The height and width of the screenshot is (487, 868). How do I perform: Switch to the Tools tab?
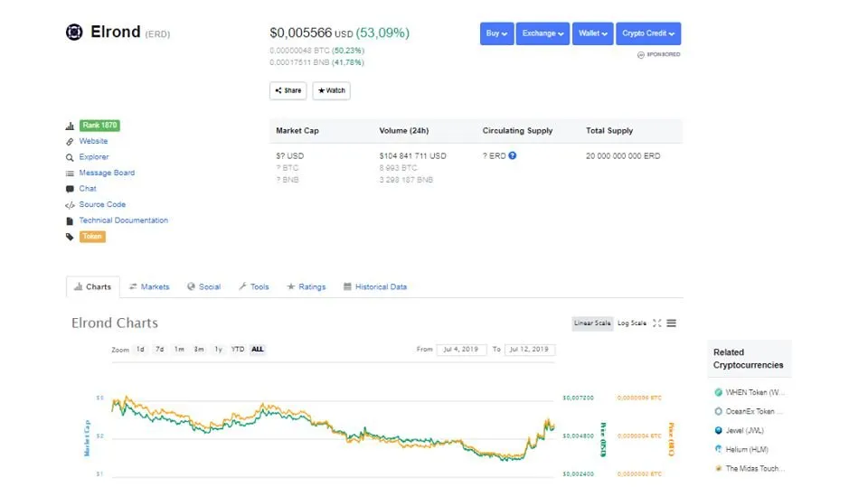point(254,286)
